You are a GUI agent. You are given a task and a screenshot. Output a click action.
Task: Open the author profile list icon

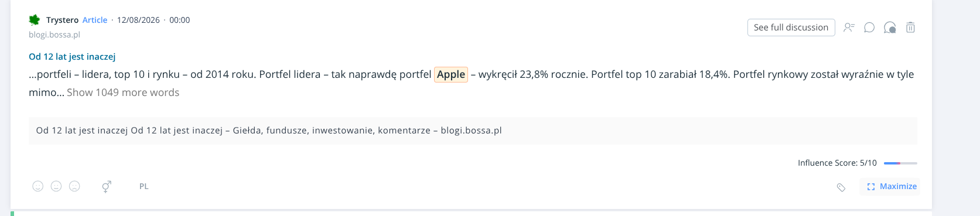tap(849, 28)
